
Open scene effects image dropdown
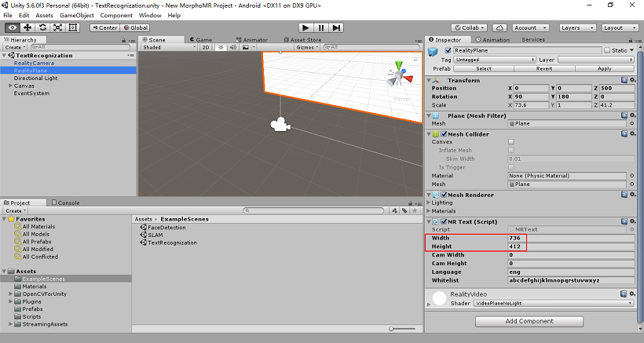tap(248, 47)
